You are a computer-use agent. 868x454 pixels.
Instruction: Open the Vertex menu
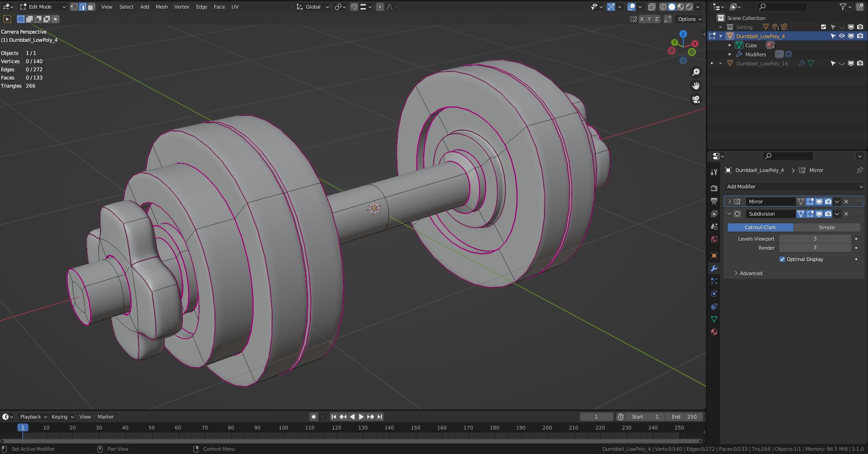click(182, 7)
